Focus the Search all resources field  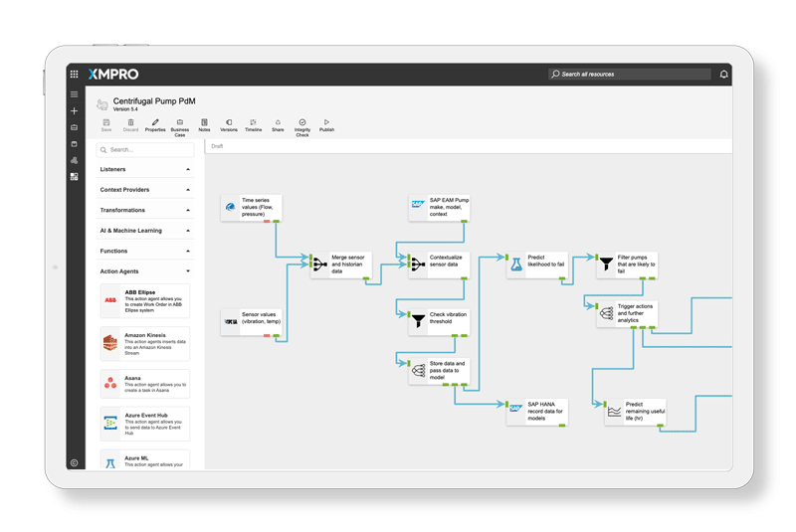click(630, 74)
